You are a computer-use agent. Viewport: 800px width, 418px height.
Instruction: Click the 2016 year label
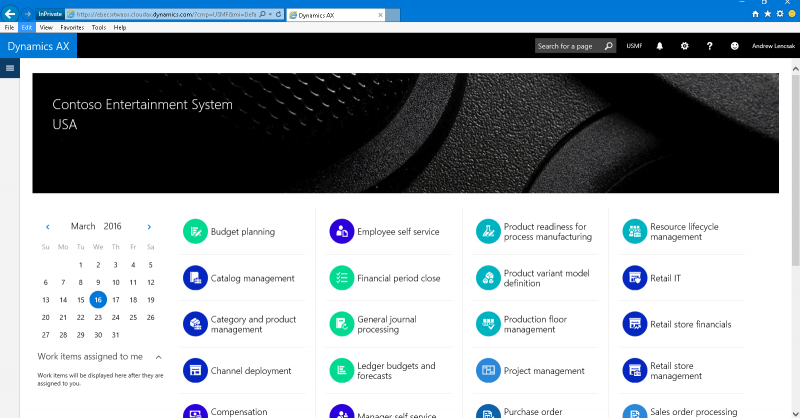tap(112, 226)
